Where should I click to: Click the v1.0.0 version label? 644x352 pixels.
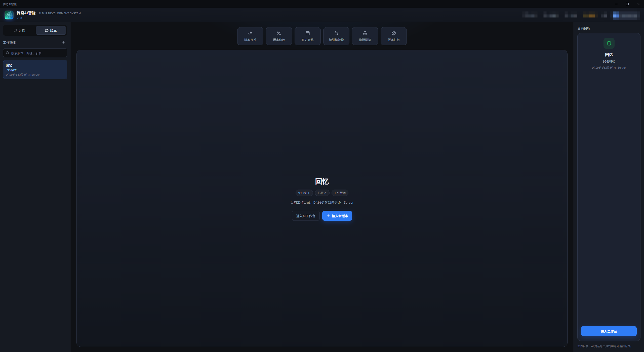(x=20, y=18)
